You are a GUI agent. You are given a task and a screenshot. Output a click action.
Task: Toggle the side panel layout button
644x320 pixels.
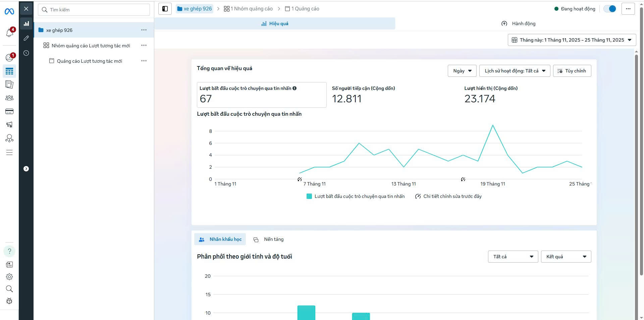point(165,9)
